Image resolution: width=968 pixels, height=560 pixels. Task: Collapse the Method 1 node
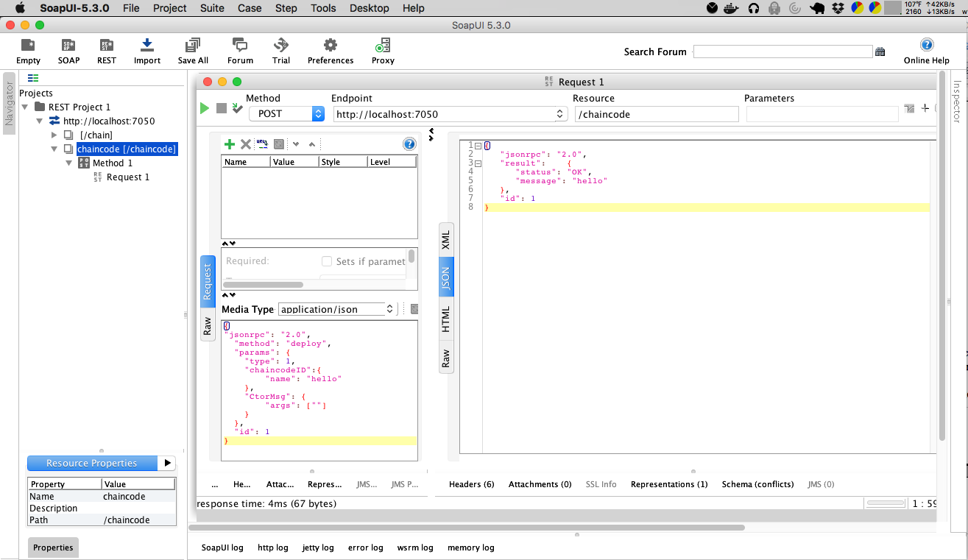tap(68, 163)
